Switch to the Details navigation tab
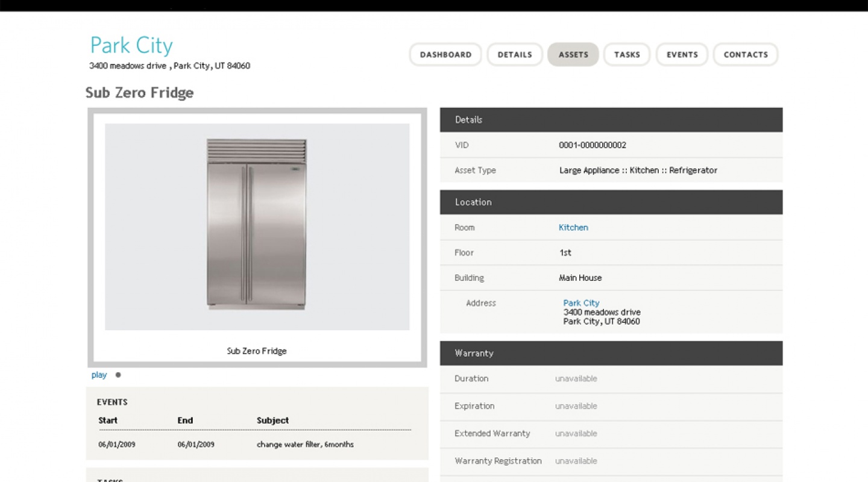The image size is (868, 482). (x=515, y=54)
